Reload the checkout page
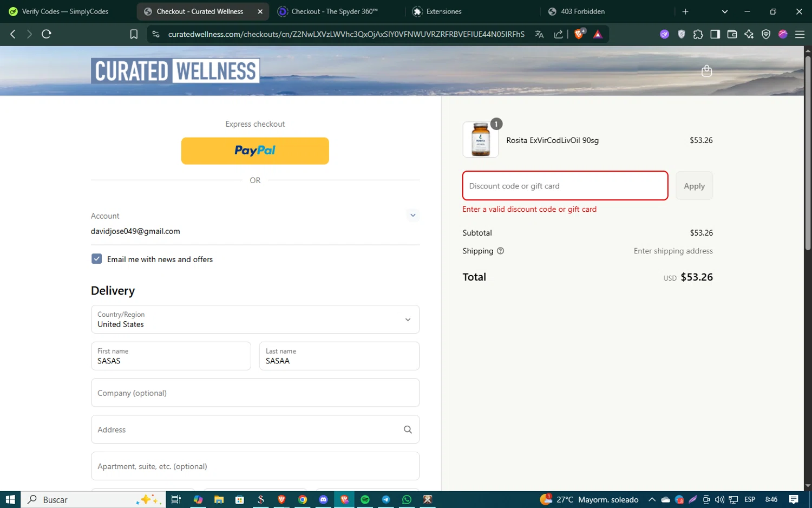The image size is (812, 508). click(x=47, y=34)
